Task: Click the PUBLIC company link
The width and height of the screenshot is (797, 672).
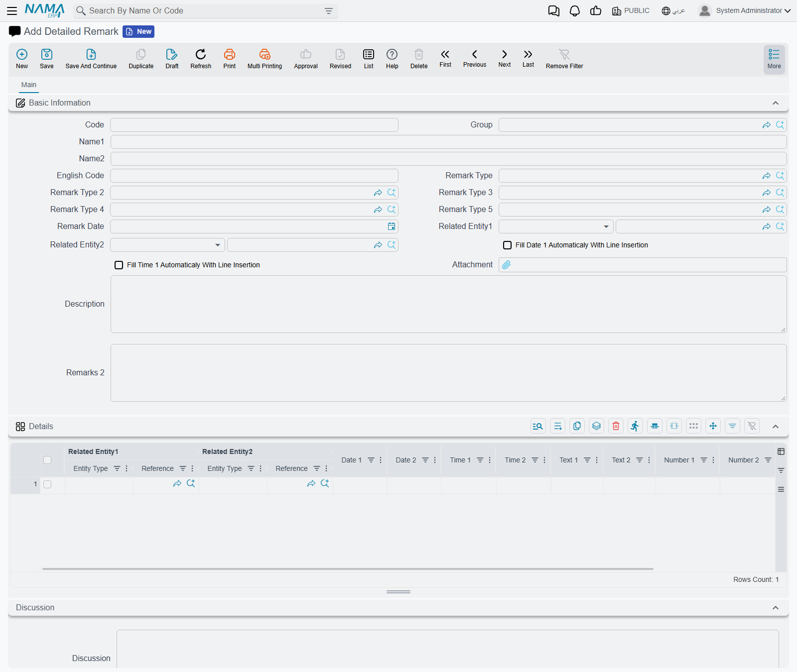Action: [631, 11]
